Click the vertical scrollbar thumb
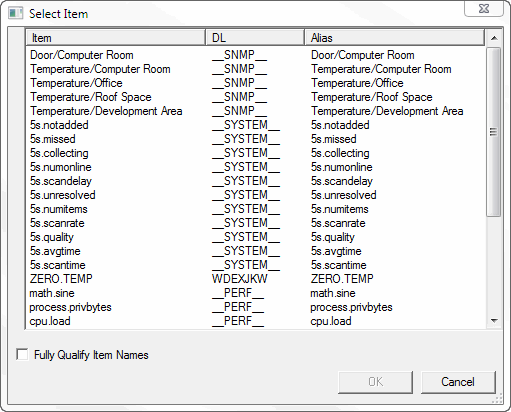Viewport: 511px width, 412px height. pos(494,132)
